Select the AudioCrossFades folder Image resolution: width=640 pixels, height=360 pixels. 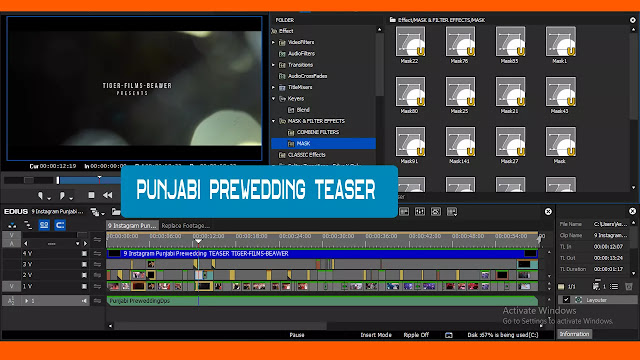point(303,76)
